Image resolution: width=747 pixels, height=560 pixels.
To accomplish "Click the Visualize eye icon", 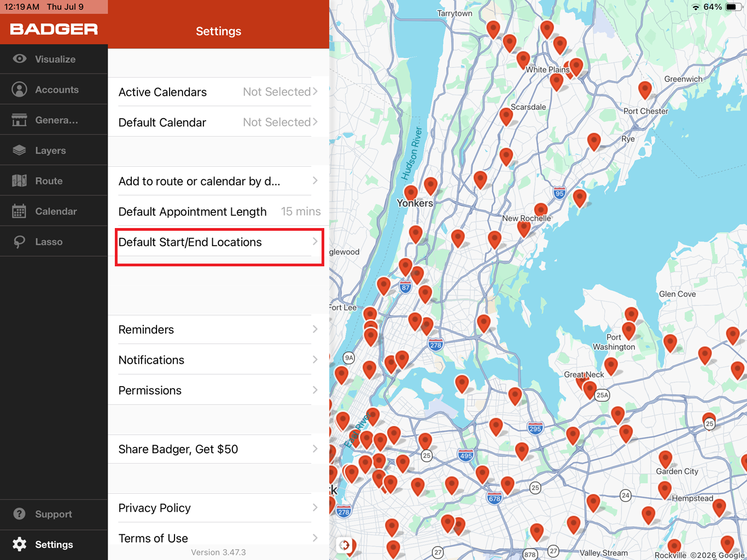I will coord(20,59).
